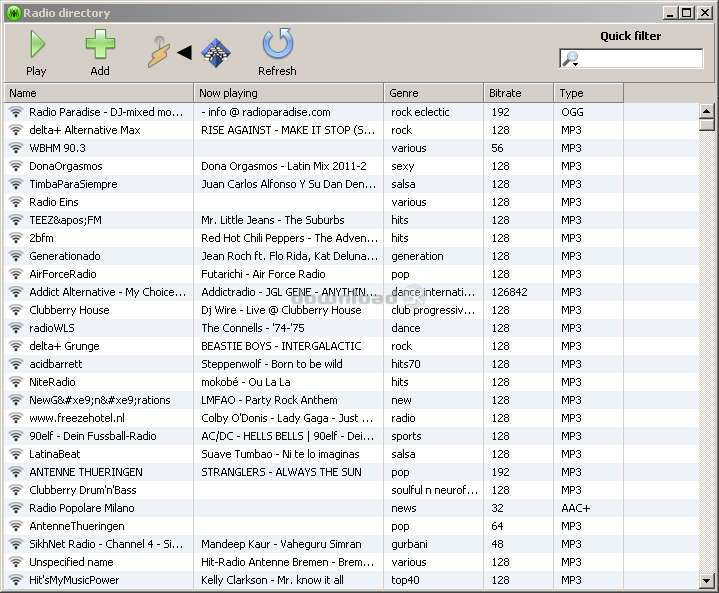Select the WBHM 90.3 station name
The width and height of the screenshot is (719, 593).
tap(57, 148)
